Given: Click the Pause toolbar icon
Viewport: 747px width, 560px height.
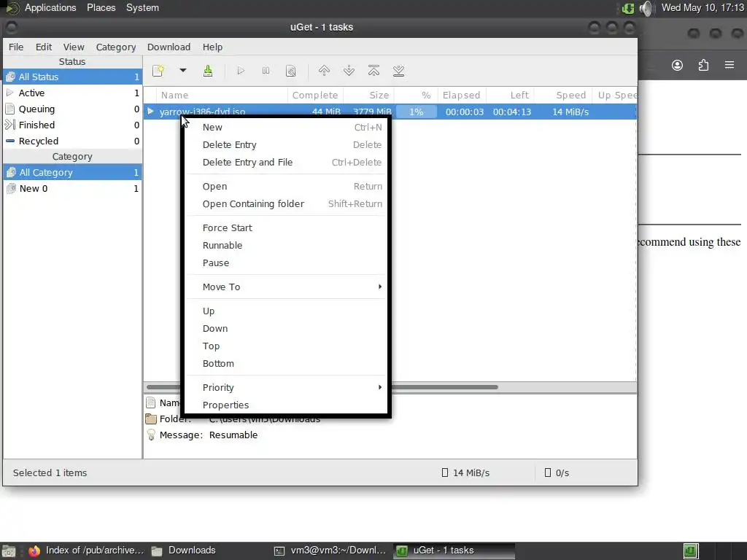Looking at the screenshot, I should pos(266,71).
